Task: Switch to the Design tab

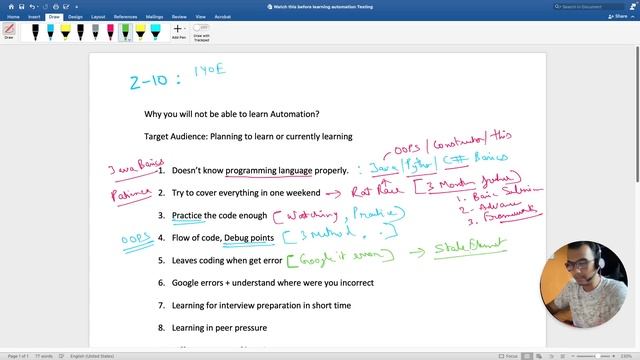Action: (x=75, y=17)
